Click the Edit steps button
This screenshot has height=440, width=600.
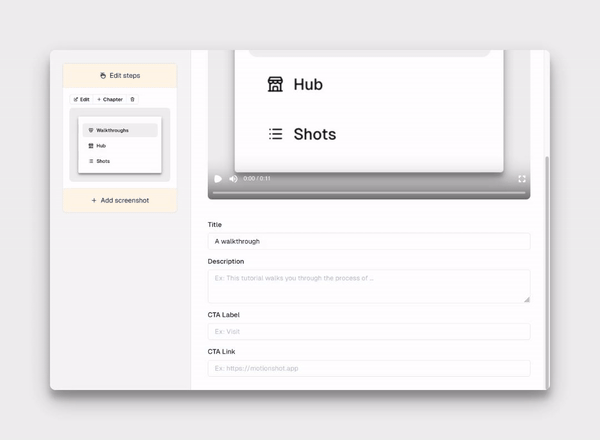[x=120, y=76]
